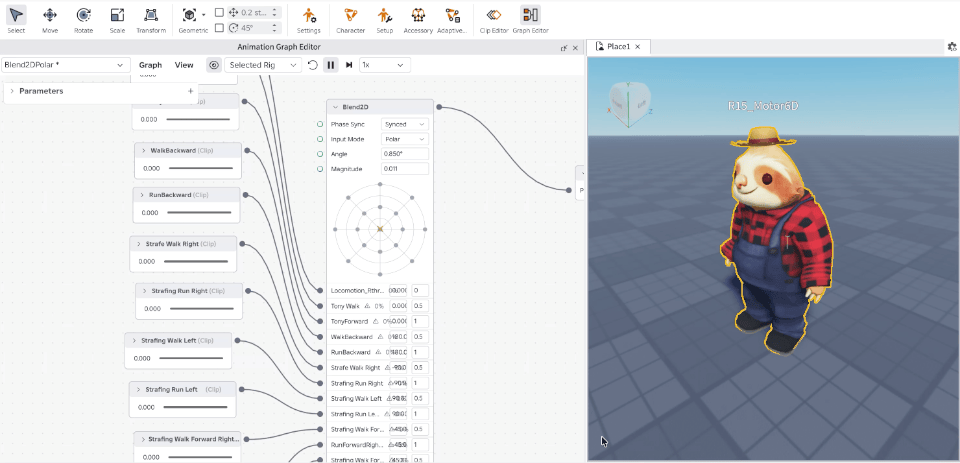Expand the Strafing Walk Left clip node
Screen dimensions: 960x463
click(x=134, y=341)
